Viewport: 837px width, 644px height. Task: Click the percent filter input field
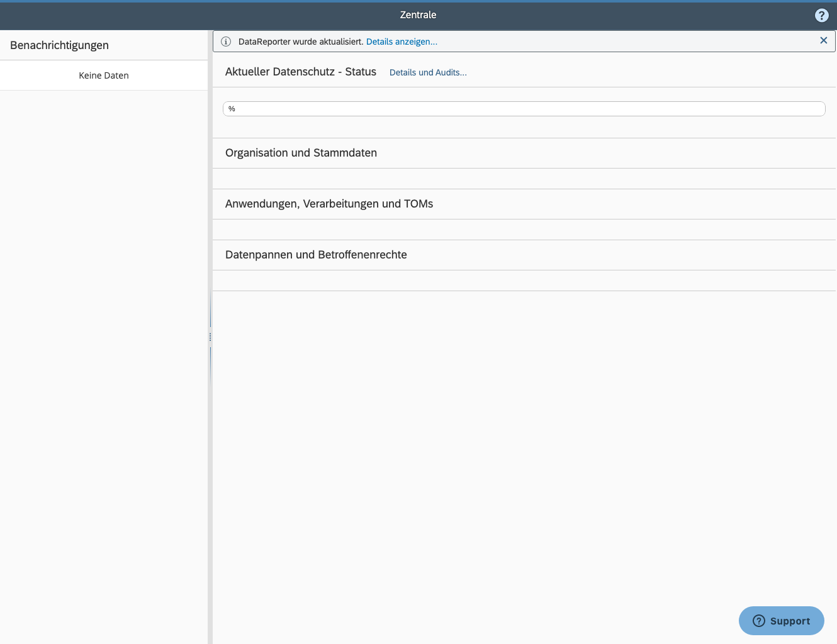coord(523,108)
